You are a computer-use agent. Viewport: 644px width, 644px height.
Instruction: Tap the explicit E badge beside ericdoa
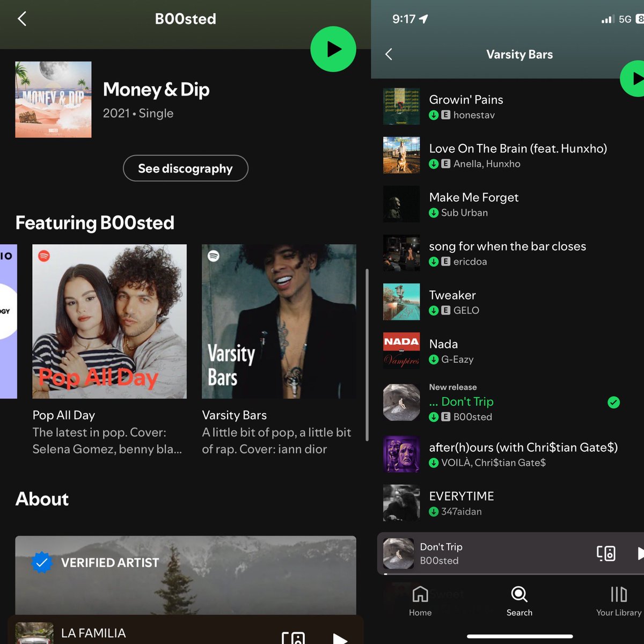tap(445, 261)
